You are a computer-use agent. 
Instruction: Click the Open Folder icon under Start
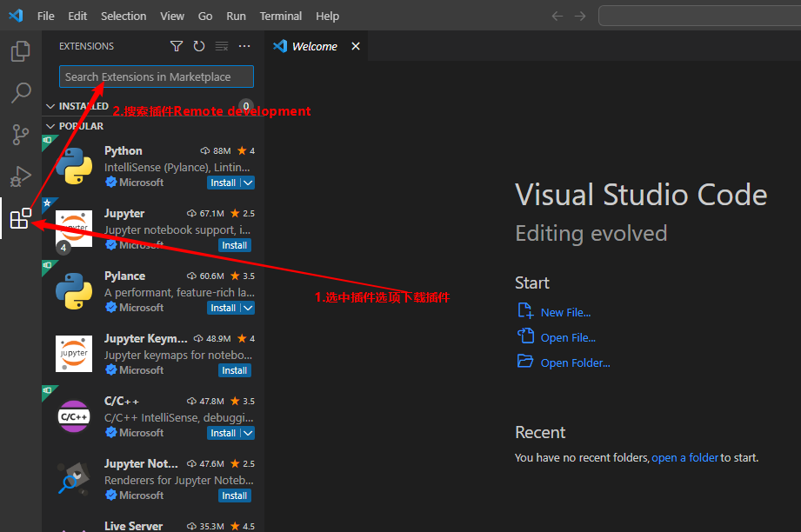525,361
